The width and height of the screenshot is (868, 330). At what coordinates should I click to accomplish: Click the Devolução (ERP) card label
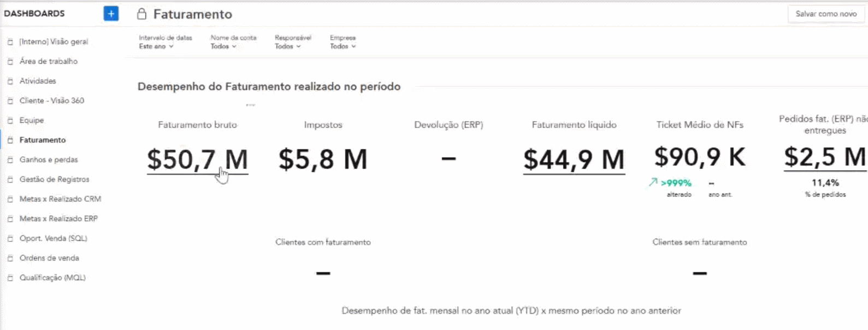pos(448,125)
